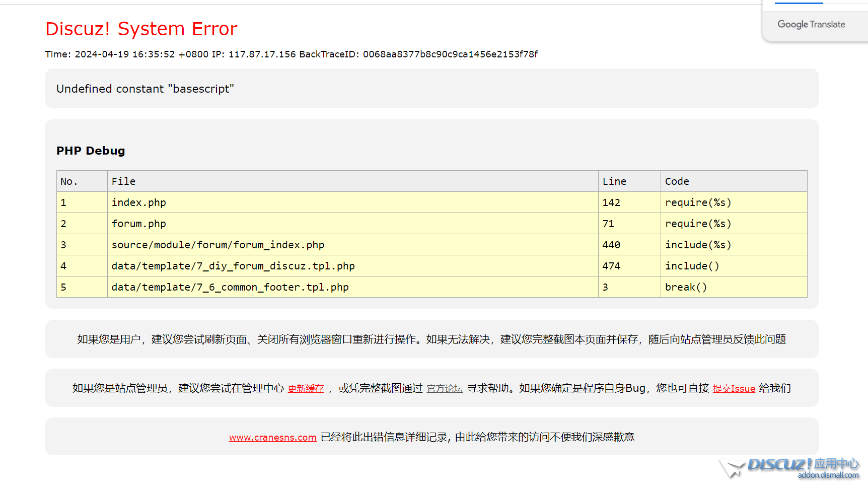The width and height of the screenshot is (868, 488).
Task: Click the Undefined constant "basescript" message
Action: coord(145,89)
